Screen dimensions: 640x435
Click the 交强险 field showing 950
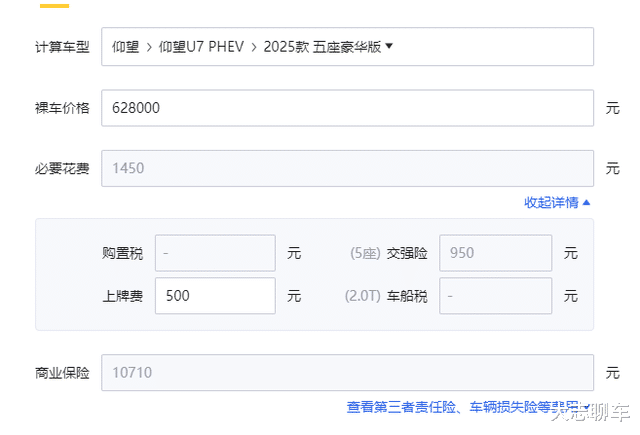pyautogui.click(x=495, y=253)
